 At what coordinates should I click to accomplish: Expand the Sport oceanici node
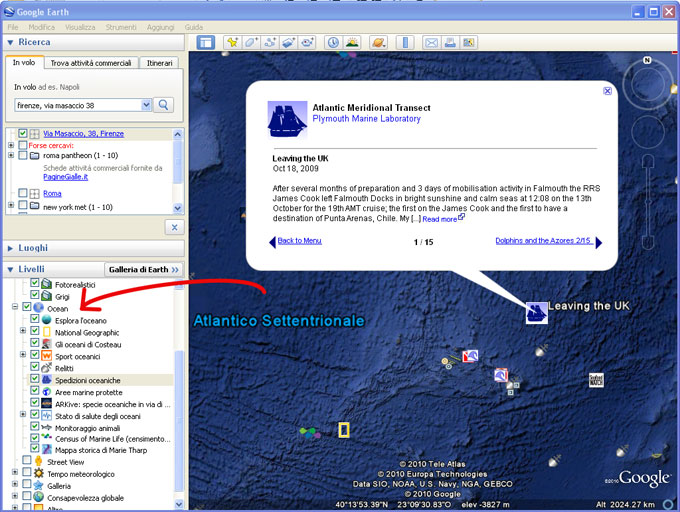[x=23, y=355]
